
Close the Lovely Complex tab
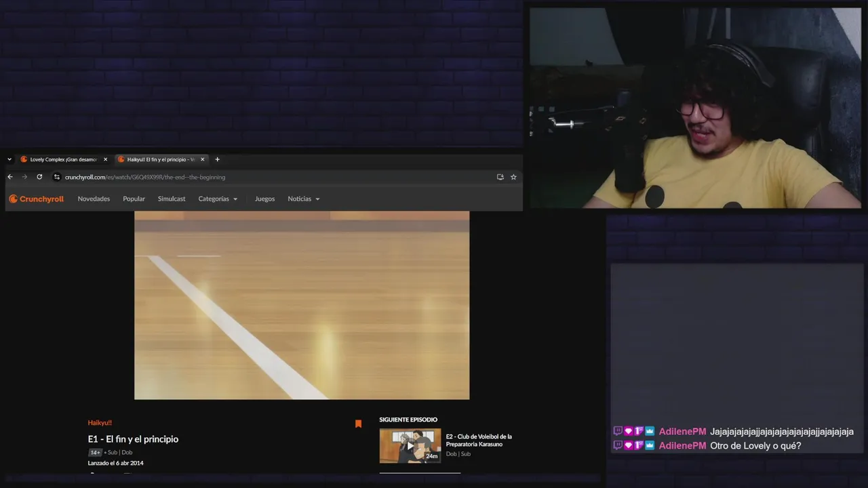click(x=105, y=159)
